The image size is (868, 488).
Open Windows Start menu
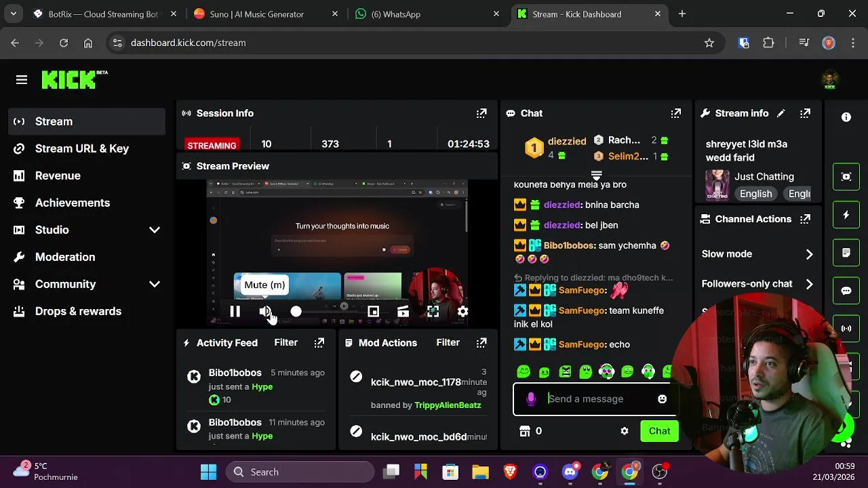click(209, 472)
